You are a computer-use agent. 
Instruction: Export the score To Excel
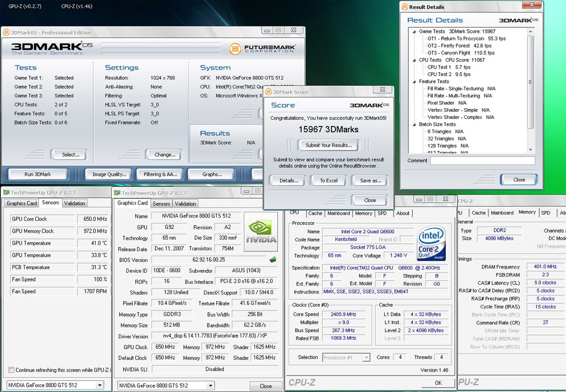pyautogui.click(x=329, y=180)
